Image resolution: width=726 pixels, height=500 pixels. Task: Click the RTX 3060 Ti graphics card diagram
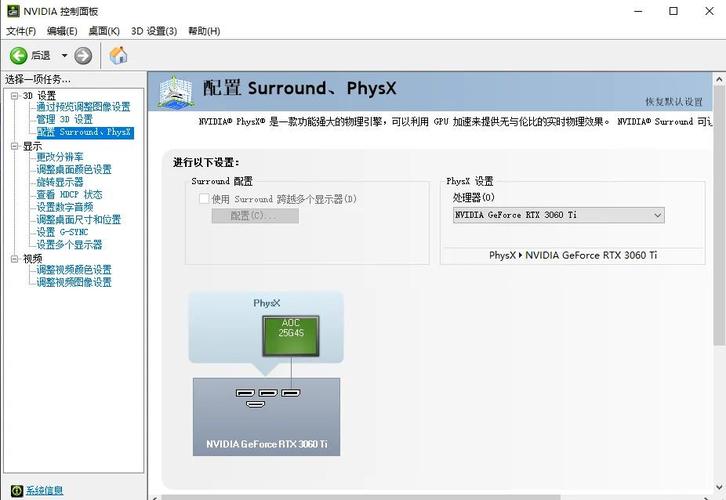(266, 416)
